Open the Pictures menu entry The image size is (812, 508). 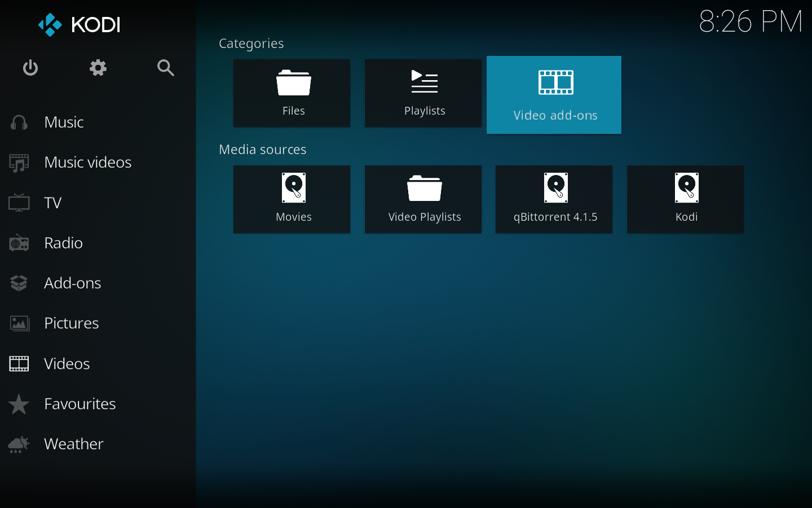click(71, 323)
